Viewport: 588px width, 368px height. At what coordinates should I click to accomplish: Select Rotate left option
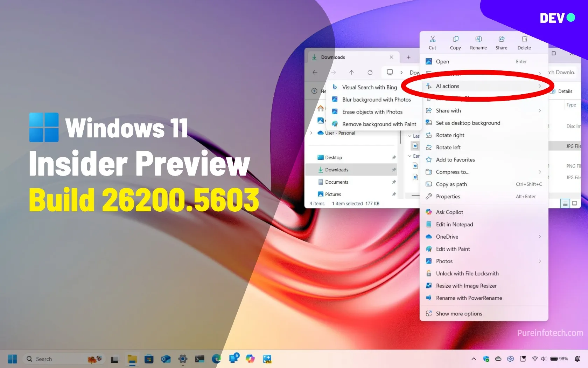(484, 148)
